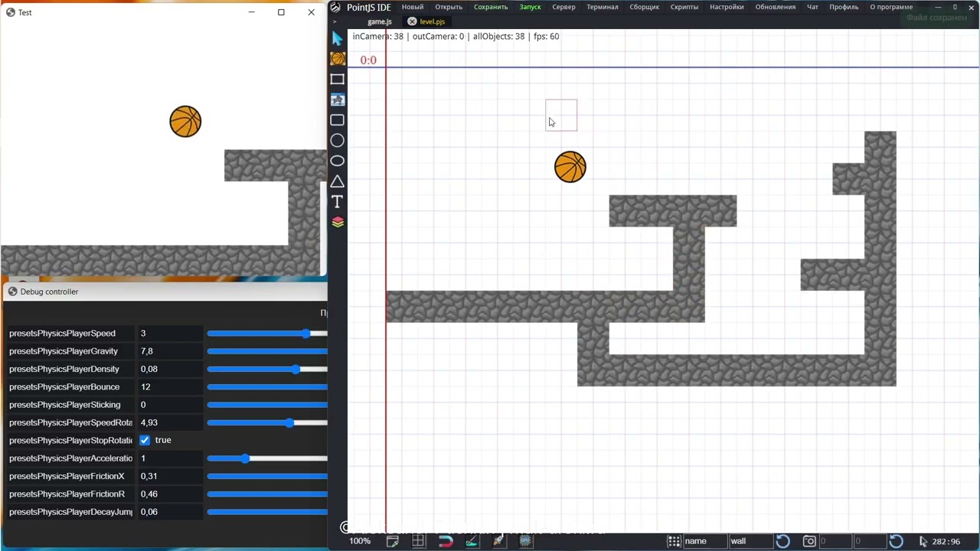
Task: Open the Профиль menu
Action: [x=844, y=7]
